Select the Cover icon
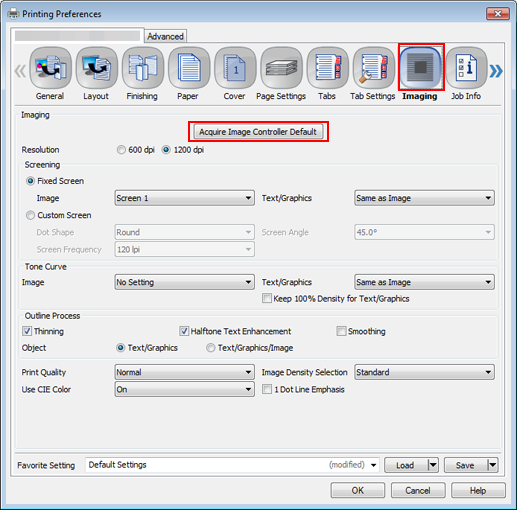Viewport: 517px width, 510px height. (x=235, y=68)
